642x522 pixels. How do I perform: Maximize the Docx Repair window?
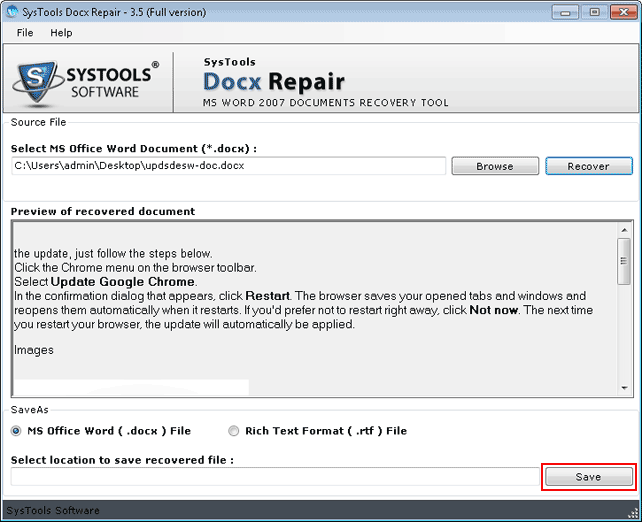[595, 12]
